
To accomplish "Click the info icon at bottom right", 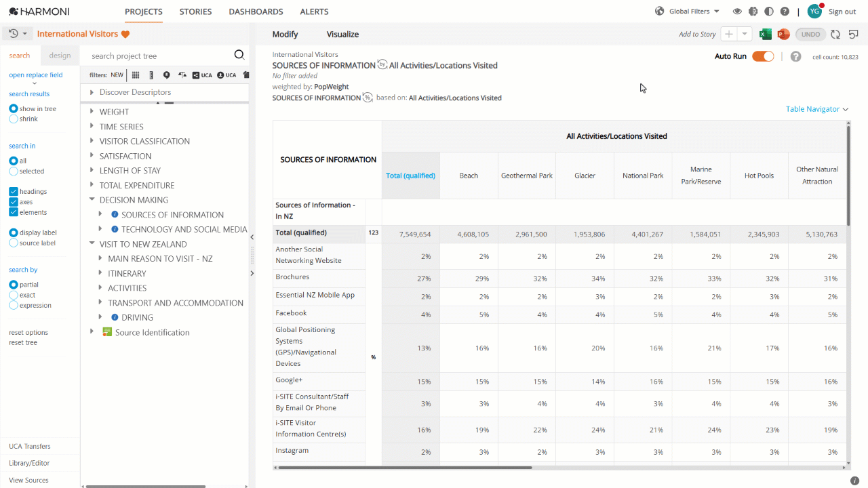I will tap(854, 481).
